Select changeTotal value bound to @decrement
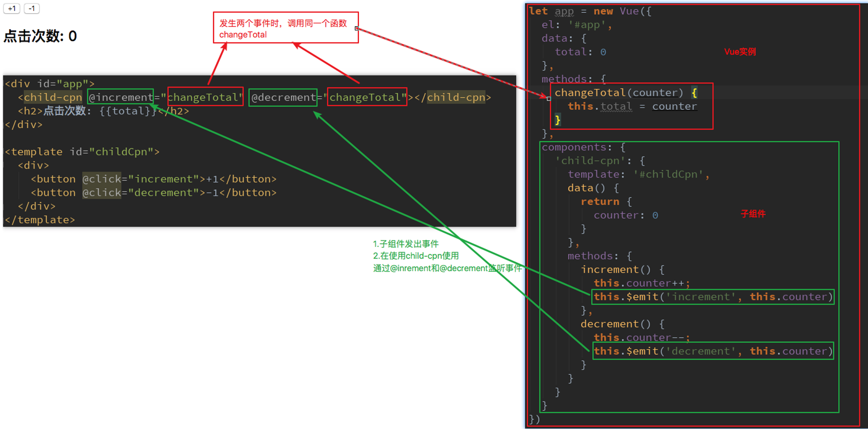Image resolution: width=868 pixels, height=429 pixels. [367, 97]
